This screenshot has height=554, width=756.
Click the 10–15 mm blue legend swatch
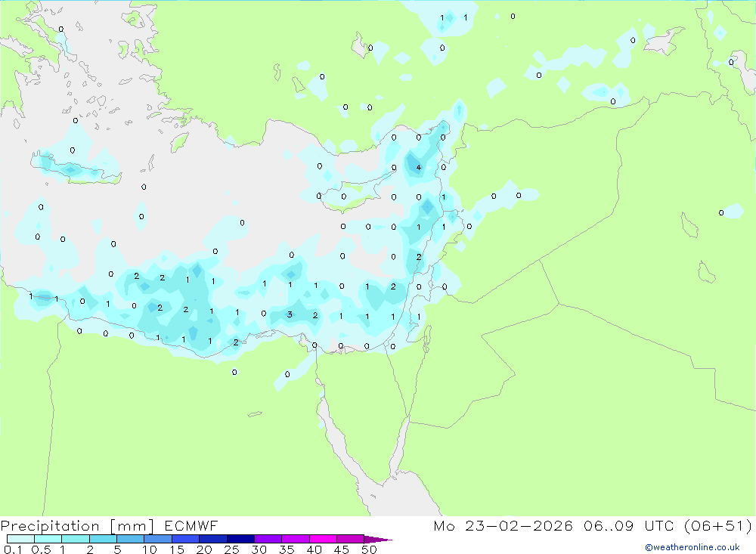158,539
